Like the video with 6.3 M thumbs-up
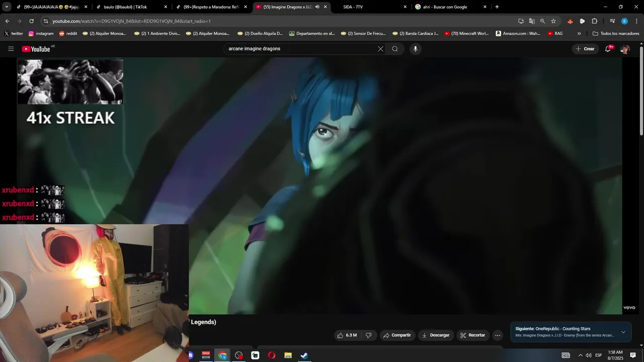The image size is (644, 362). click(347, 335)
